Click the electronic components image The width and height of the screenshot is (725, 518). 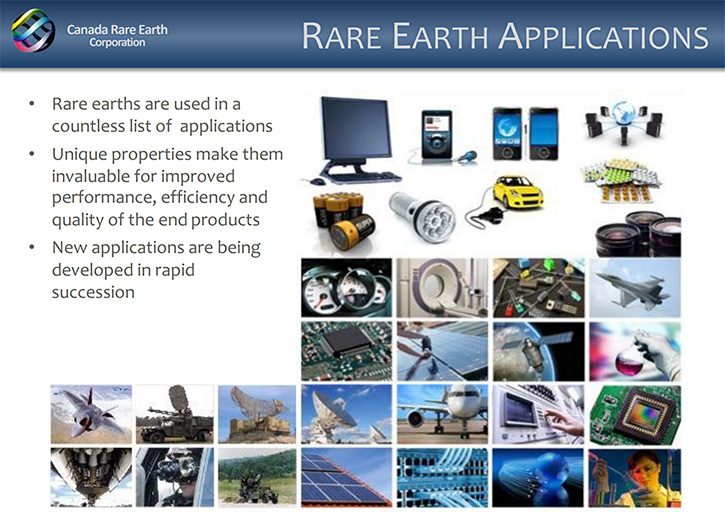[539, 288]
